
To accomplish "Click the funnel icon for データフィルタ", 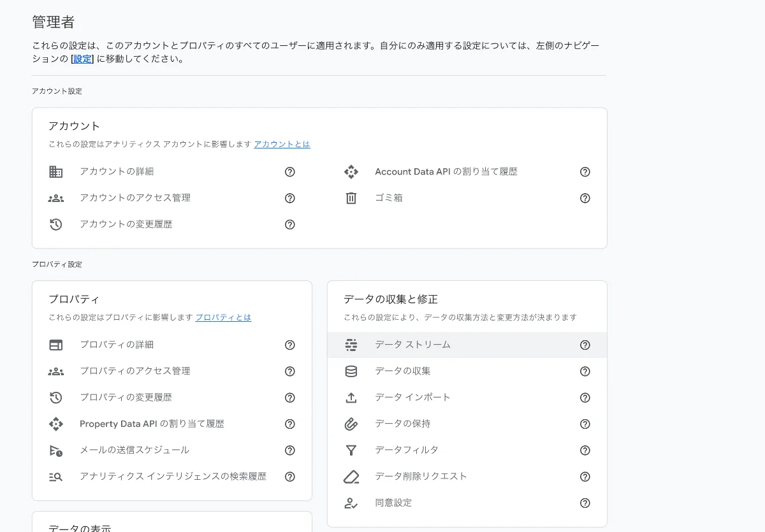I will (x=351, y=450).
